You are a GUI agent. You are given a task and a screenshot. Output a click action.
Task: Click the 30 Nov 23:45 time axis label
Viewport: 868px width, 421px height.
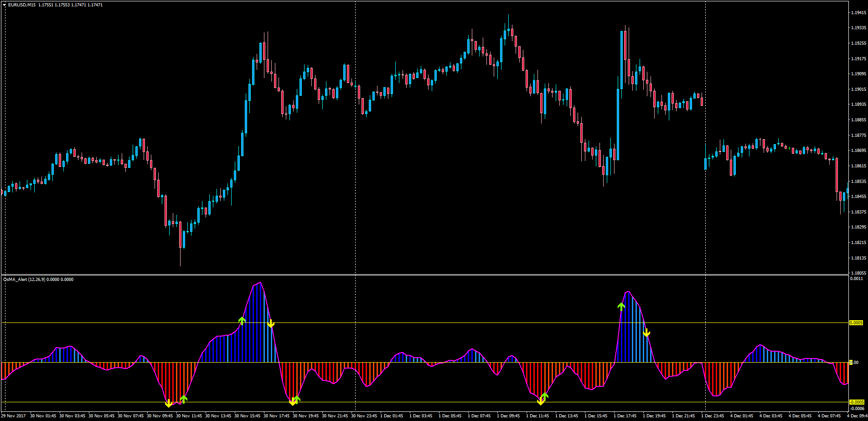[364, 416]
